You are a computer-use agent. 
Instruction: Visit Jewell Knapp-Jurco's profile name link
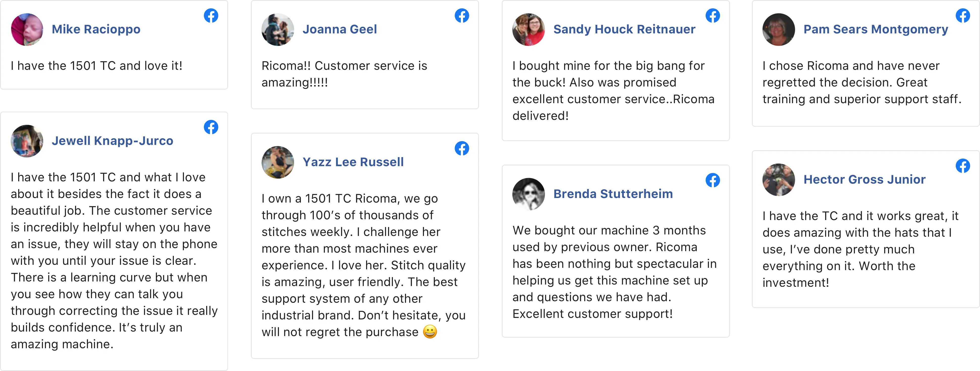(x=112, y=141)
